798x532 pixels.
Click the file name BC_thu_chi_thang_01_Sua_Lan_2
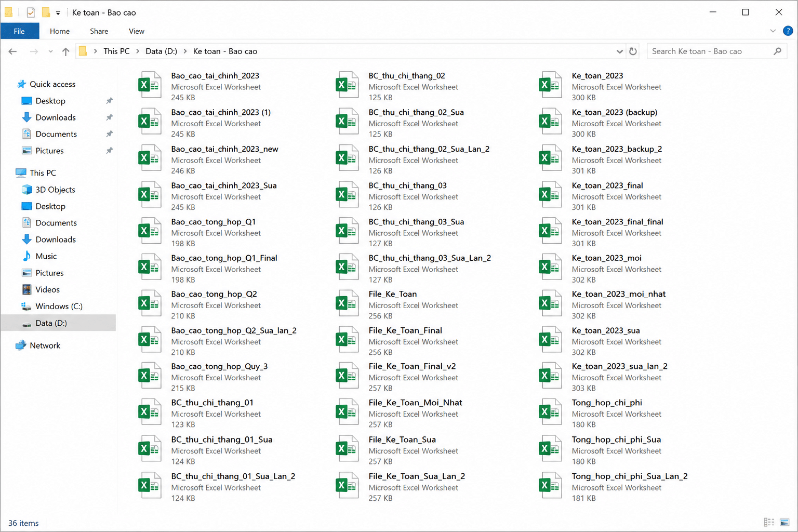click(233, 476)
